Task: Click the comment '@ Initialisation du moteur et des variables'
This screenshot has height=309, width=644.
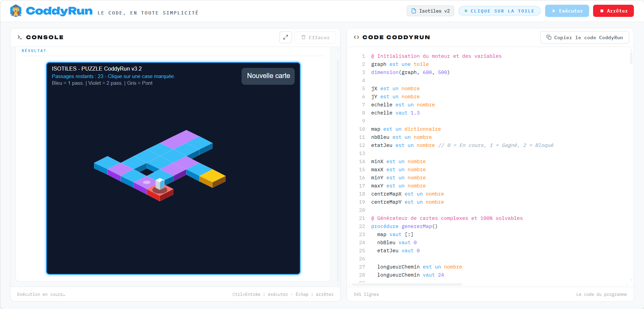Action: (x=436, y=56)
